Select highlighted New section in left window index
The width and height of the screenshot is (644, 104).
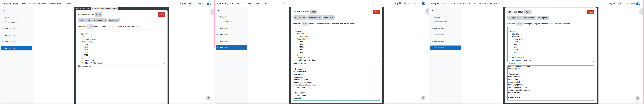[17, 48]
